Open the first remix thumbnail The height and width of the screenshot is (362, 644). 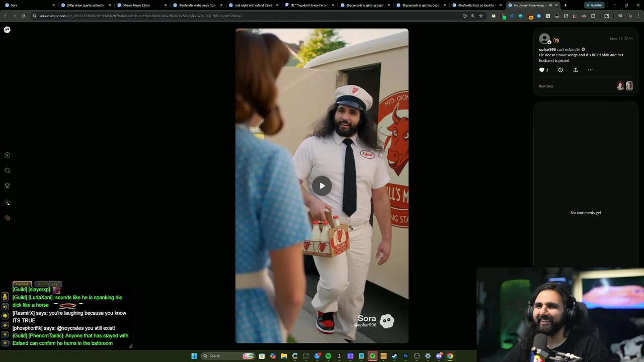pyautogui.click(x=620, y=86)
